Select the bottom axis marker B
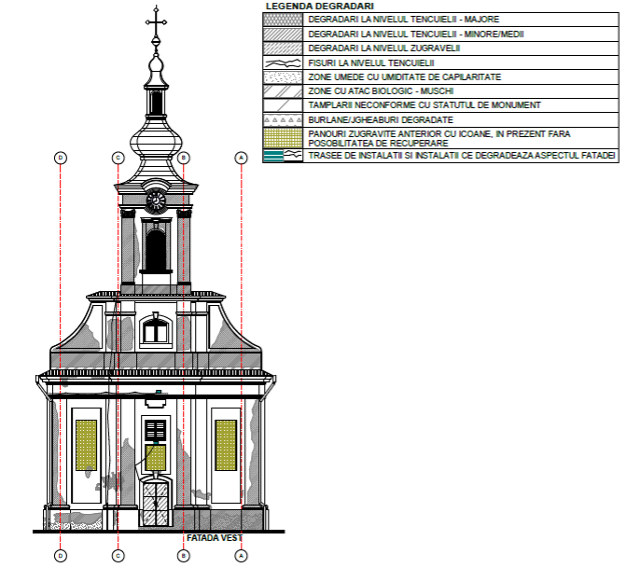Viewport: 628px width, 568px height. 184,555
